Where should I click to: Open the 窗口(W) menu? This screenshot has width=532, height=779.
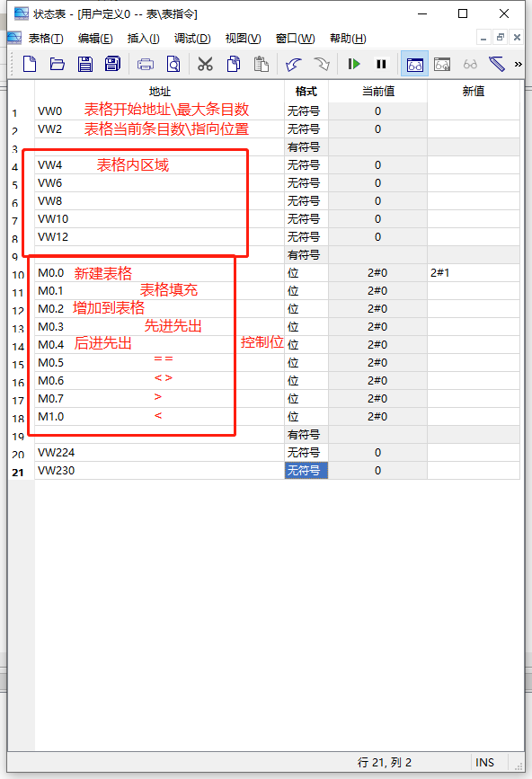[x=295, y=39]
